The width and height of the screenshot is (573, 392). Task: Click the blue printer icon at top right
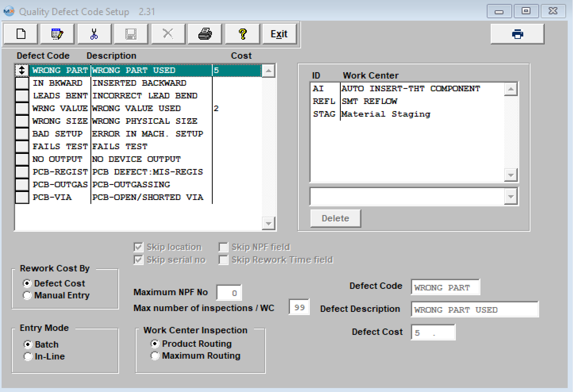pos(517,34)
